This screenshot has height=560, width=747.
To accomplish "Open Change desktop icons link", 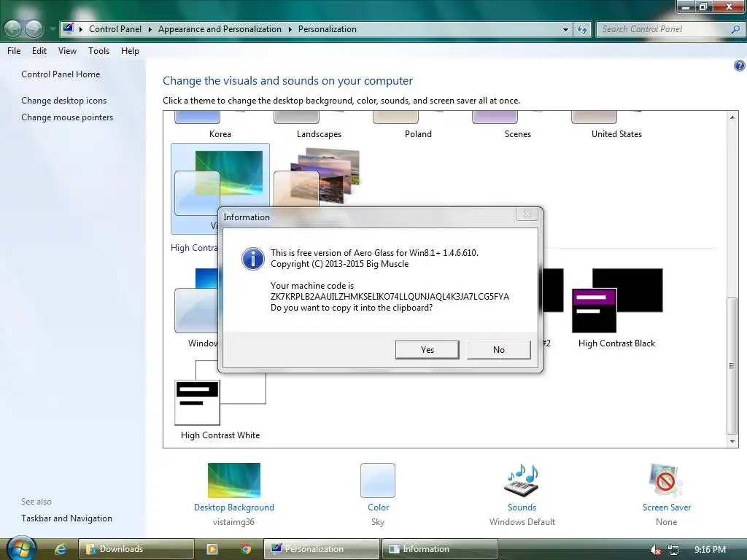I will click(x=64, y=101).
